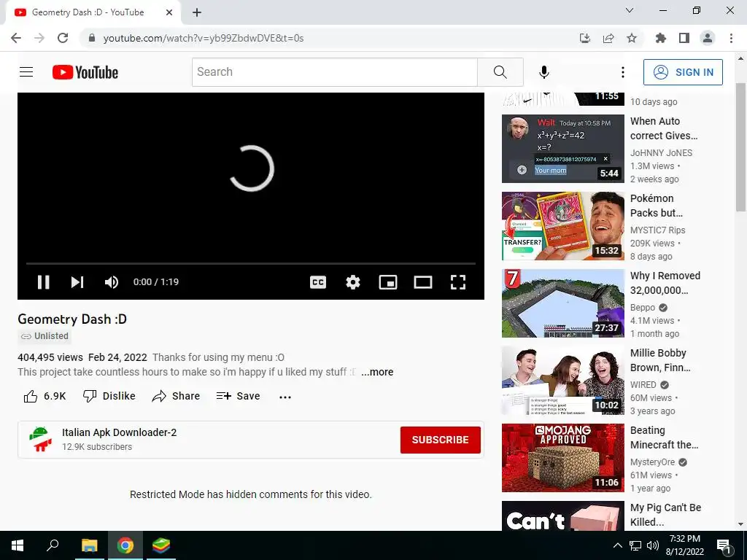
Task: Share this video
Action: pos(176,396)
